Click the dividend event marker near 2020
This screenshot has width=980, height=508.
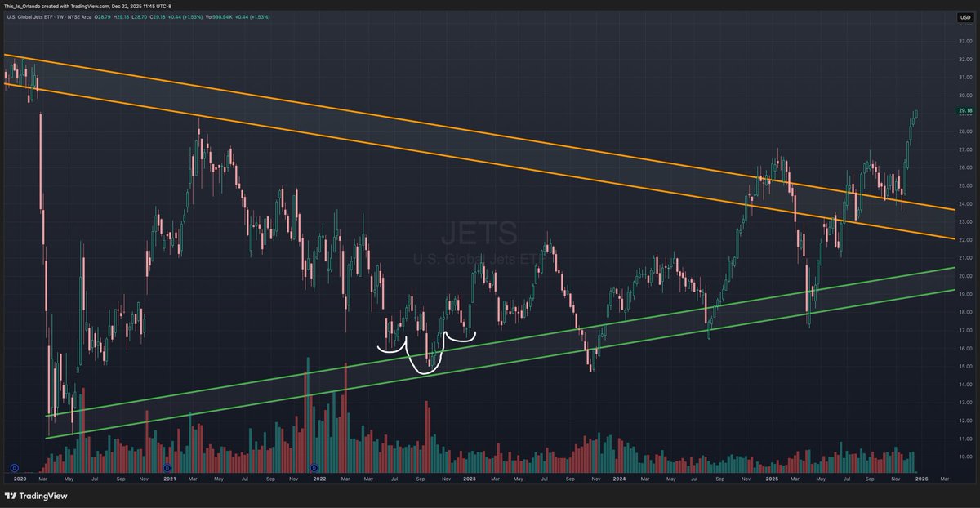pos(15,468)
